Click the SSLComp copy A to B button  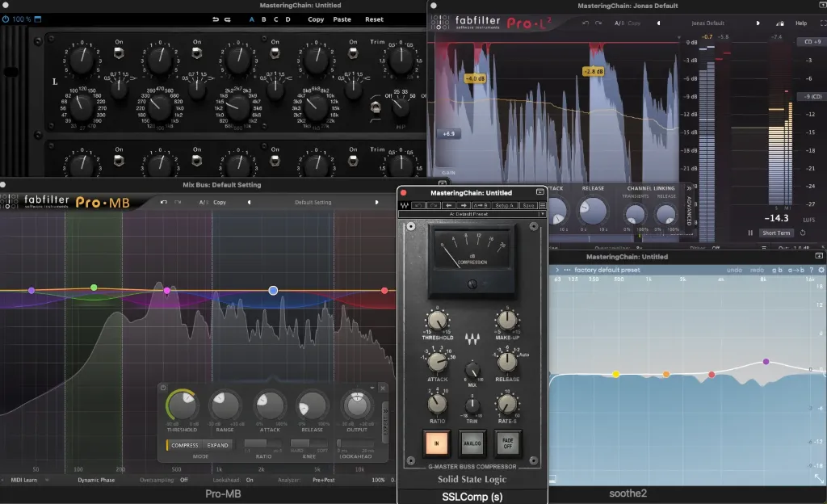(480, 206)
